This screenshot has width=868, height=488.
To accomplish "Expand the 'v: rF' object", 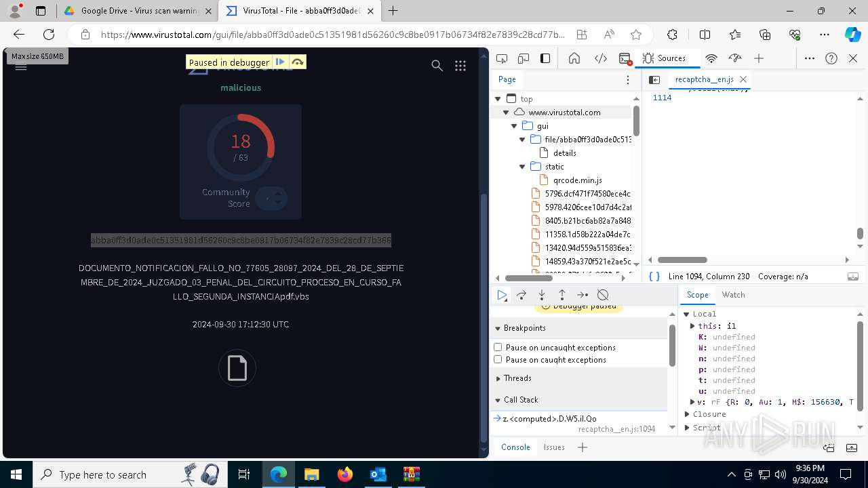I will tap(692, 402).
